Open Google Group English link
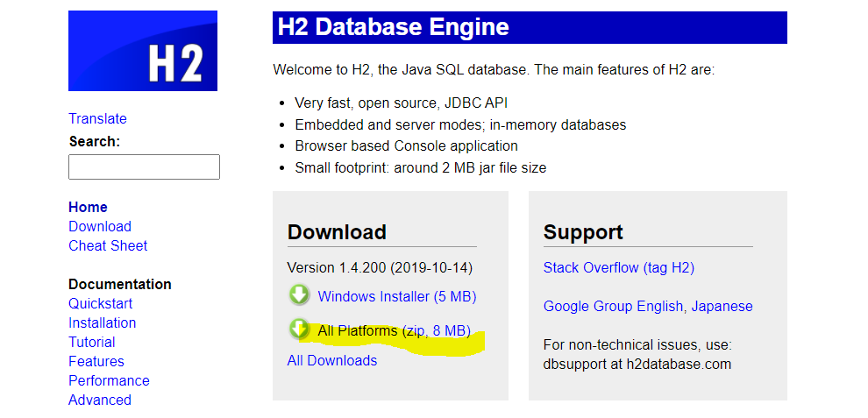This screenshot has width=868, height=418. tap(614, 306)
